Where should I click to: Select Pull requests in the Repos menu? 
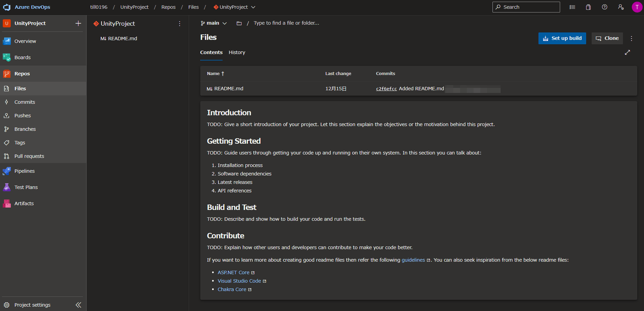pos(29,156)
